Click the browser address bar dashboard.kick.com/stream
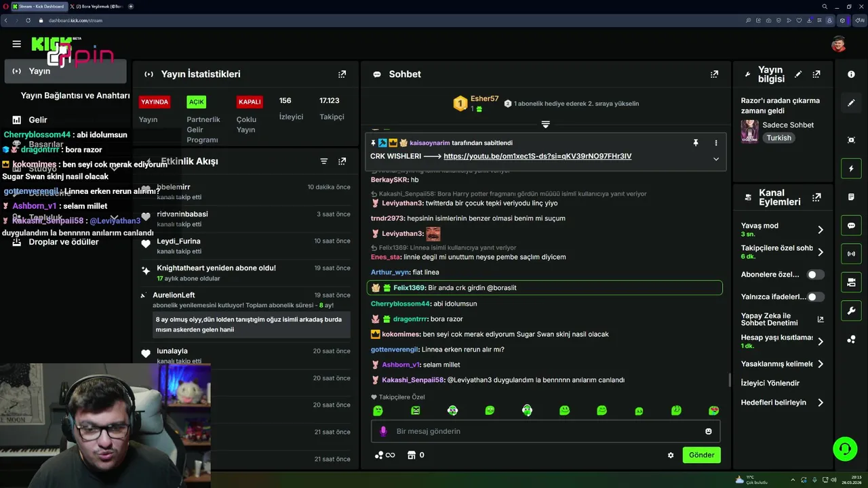 point(76,20)
